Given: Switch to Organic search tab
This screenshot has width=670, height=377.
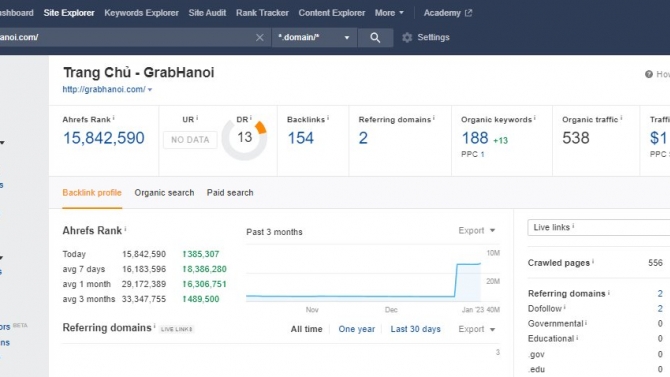Looking at the screenshot, I should pos(164,193).
